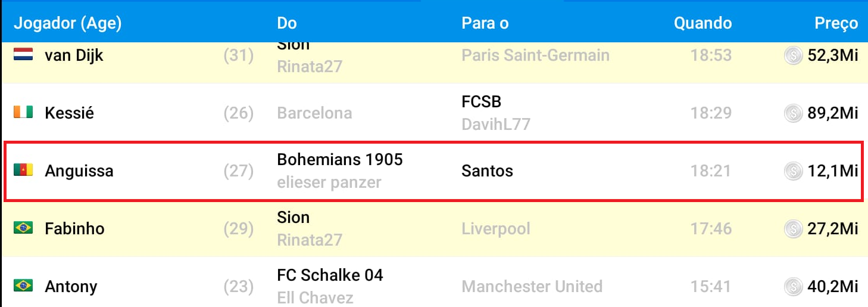Click the Para o column header
Image resolution: width=868 pixels, height=307 pixels.
(x=485, y=23)
